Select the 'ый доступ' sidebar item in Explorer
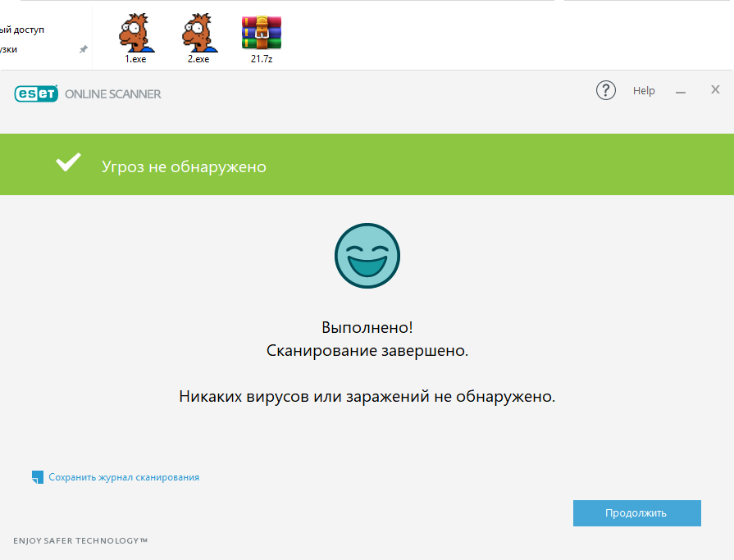Viewport: 734px width, 560px height. coord(22,30)
